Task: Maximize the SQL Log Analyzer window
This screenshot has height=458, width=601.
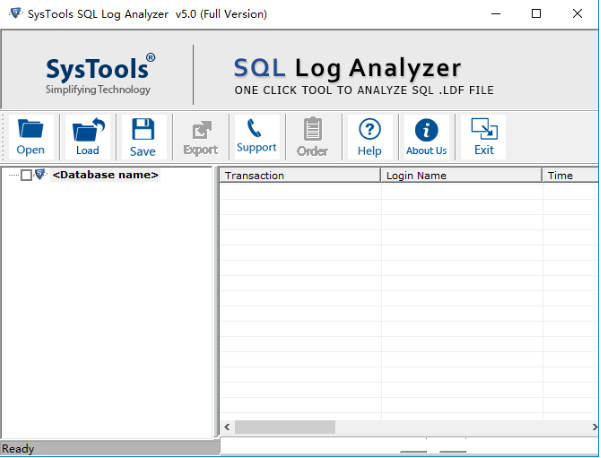Action: (536, 14)
